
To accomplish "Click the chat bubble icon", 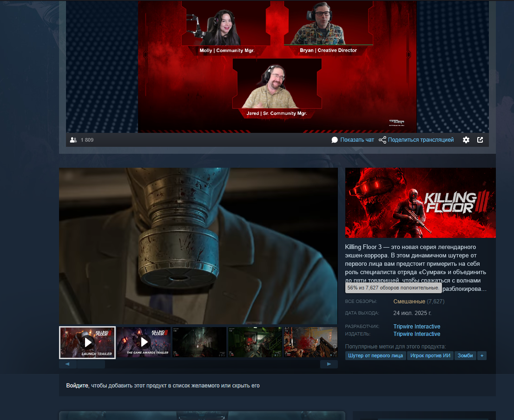I will tap(334, 140).
